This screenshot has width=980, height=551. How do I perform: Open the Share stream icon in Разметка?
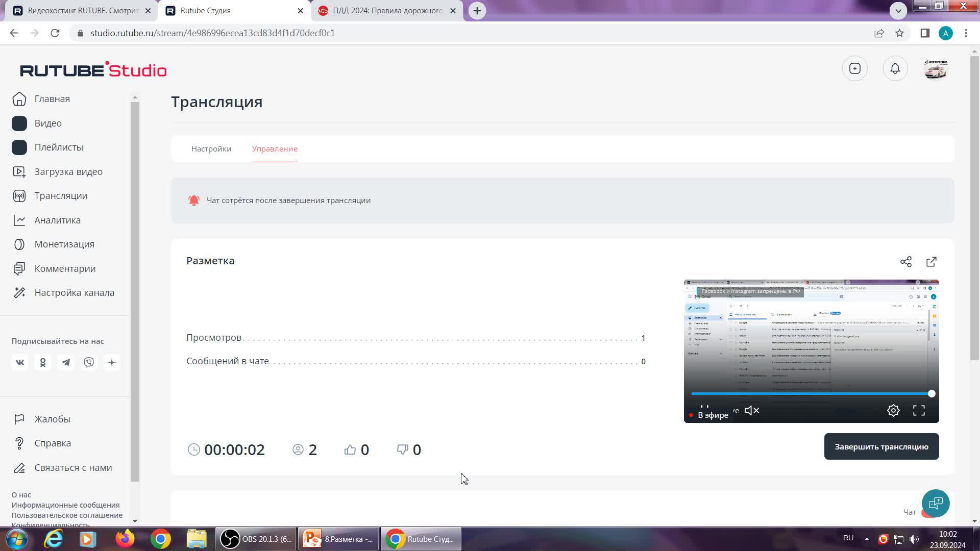pyautogui.click(x=905, y=262)
